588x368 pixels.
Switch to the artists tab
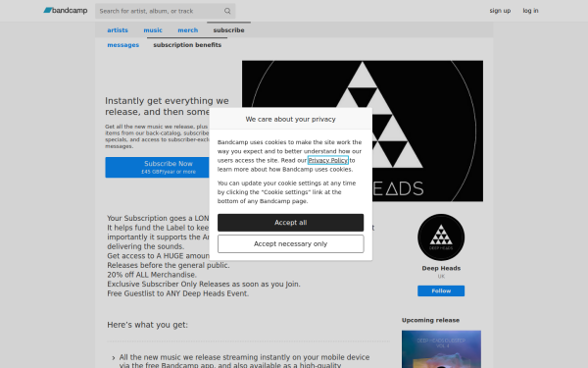118,30
